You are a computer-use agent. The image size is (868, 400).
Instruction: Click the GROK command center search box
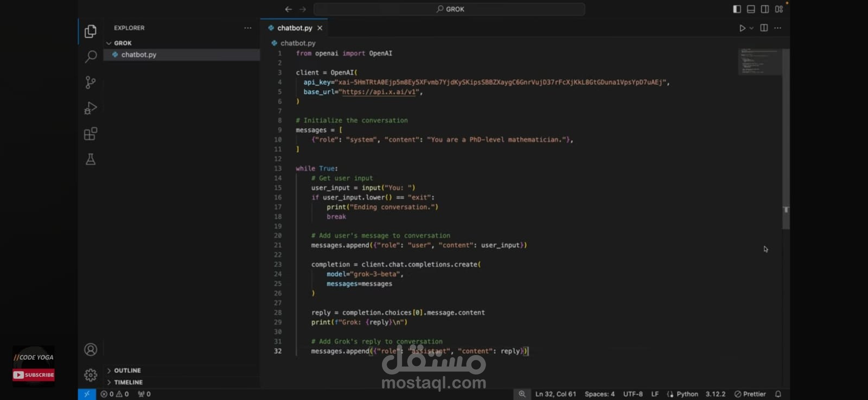(x=449, y=9)
